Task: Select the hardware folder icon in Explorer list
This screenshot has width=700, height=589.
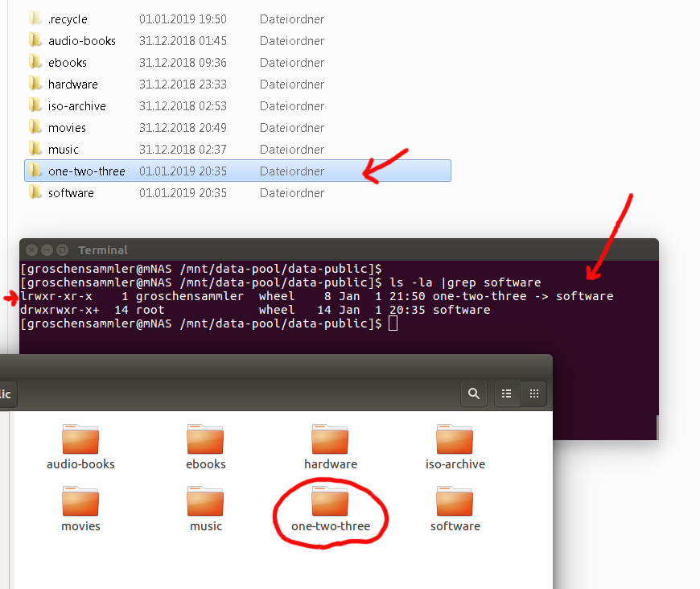Action: tap(35, 84)
